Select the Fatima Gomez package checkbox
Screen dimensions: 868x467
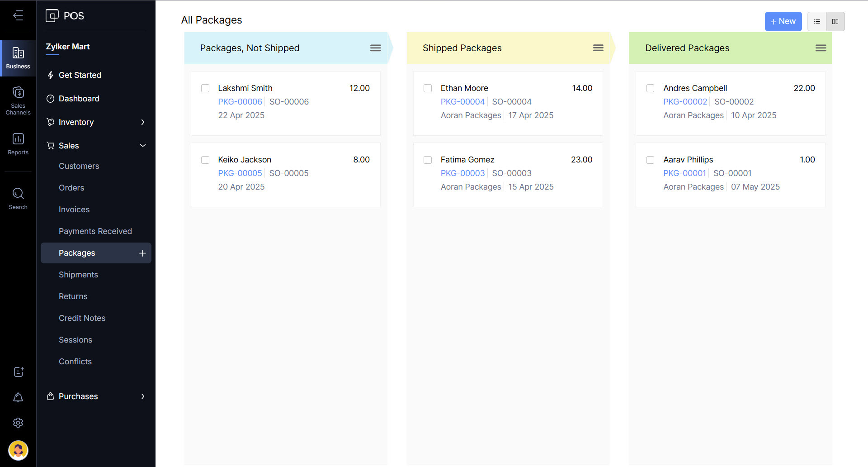(x=428, y=160)
